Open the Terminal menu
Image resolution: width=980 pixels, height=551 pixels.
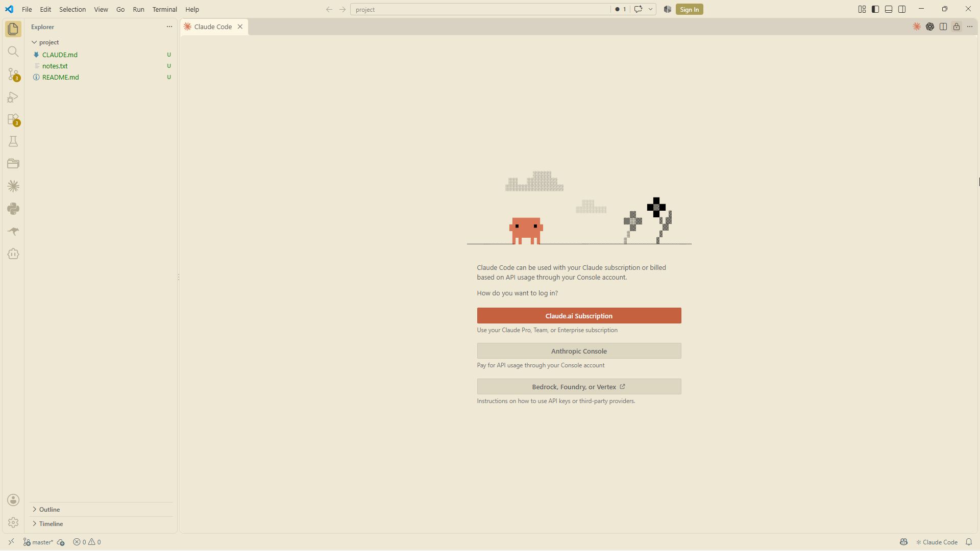pos(164,9)
